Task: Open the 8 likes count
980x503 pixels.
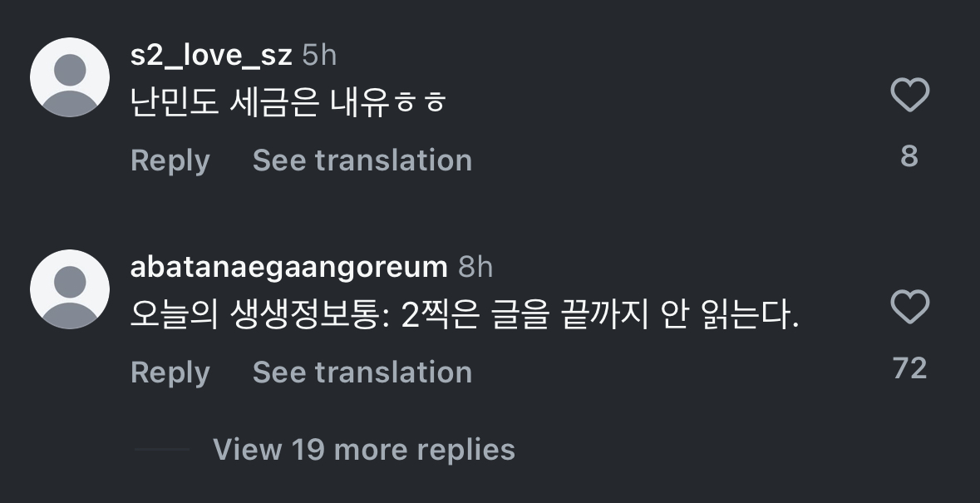Action: 909,156
